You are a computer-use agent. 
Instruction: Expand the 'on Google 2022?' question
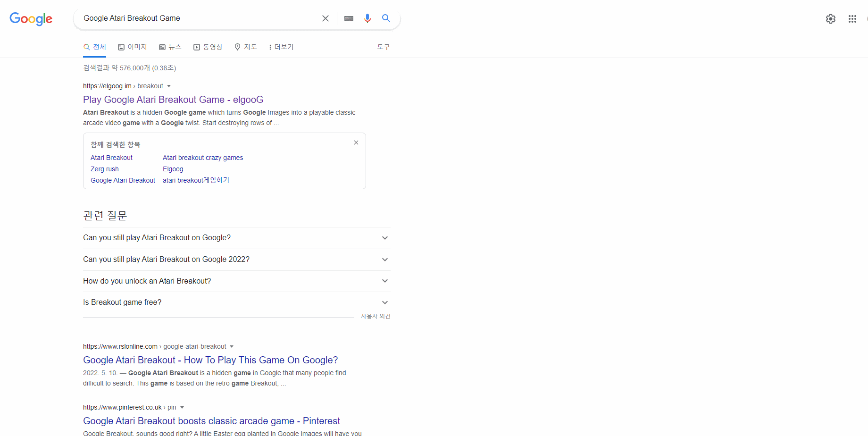coord(237,260)
